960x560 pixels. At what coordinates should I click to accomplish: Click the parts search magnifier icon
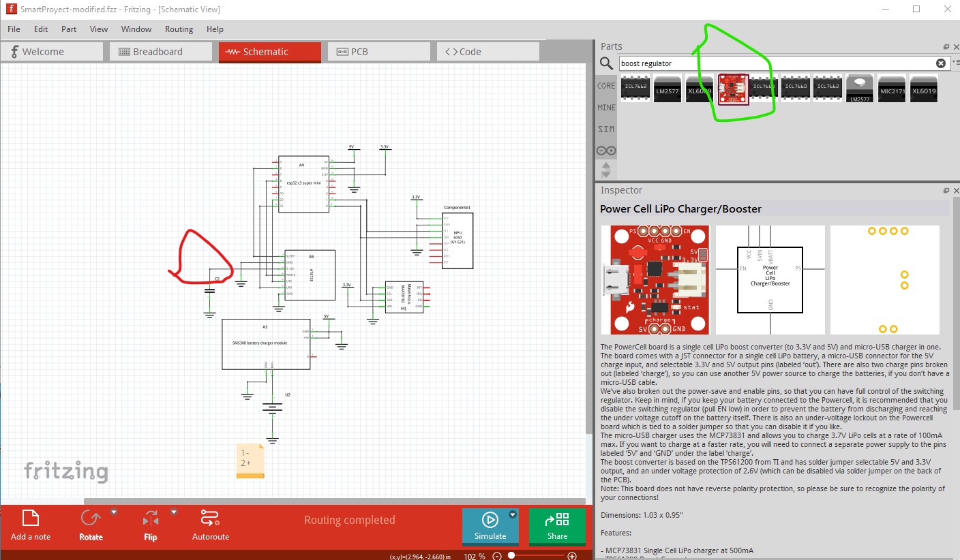(606, 63)
